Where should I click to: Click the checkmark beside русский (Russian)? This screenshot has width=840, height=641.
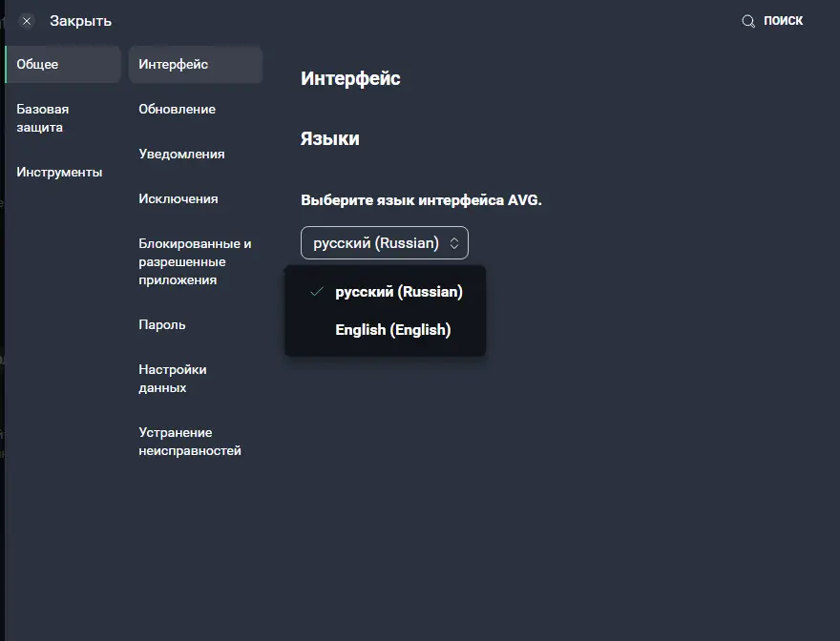pos(315,292)
